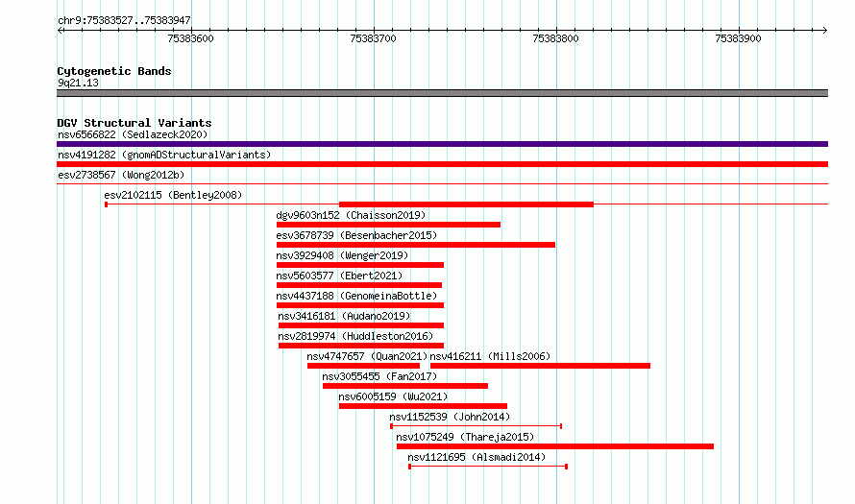
Task: Click the right arrow of the ruler
Action: (x=824, y=31)
